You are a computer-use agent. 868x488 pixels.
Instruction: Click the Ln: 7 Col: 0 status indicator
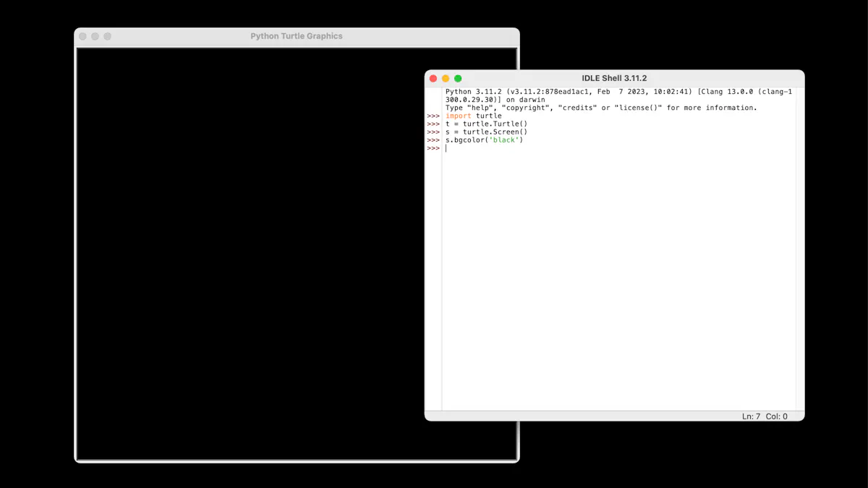pyautogui.click(x=763, y=416)
